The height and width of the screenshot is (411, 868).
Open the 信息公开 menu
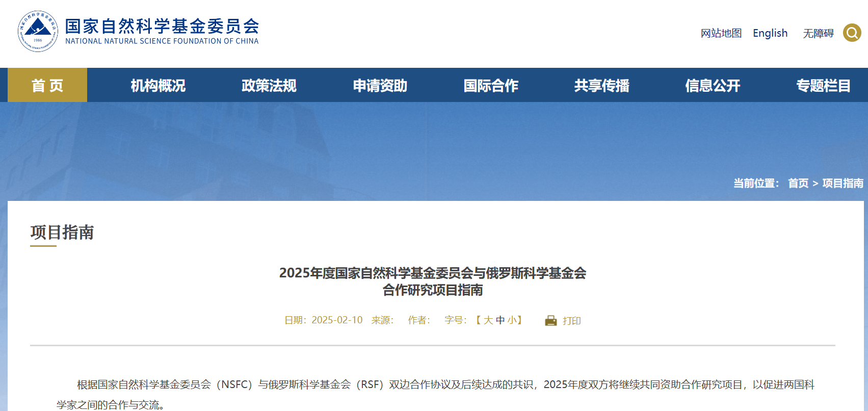coord(713,85)
